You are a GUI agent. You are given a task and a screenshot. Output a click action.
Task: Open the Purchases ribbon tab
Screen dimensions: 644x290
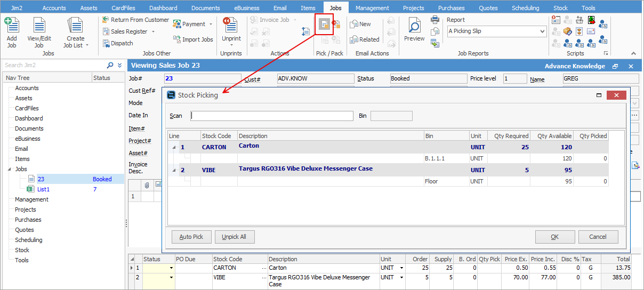click(451, 8)
